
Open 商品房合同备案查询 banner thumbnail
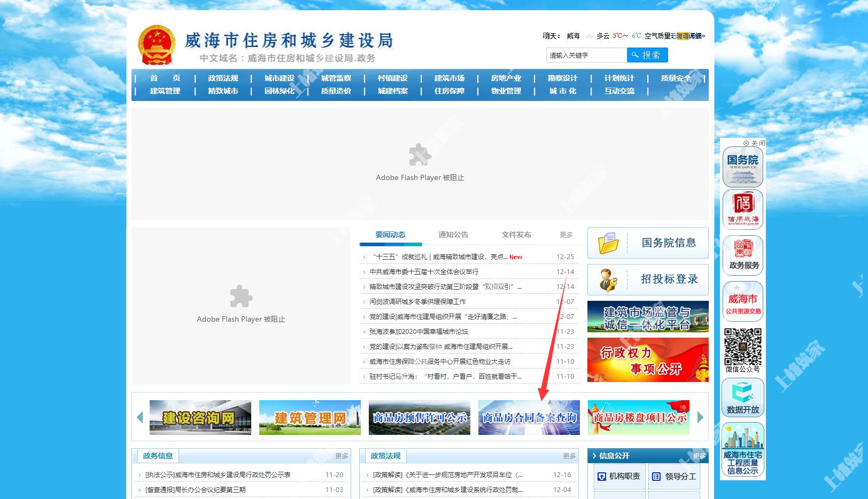[529, 417]
